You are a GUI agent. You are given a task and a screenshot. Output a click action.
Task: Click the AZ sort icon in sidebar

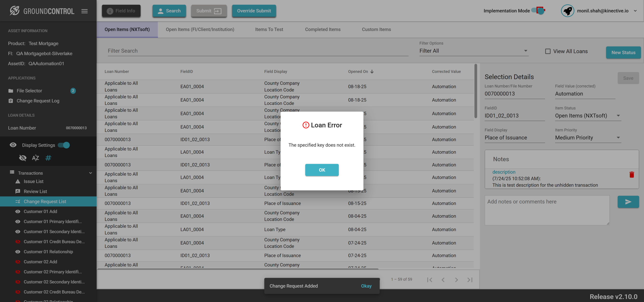click(x=35, y=158)
